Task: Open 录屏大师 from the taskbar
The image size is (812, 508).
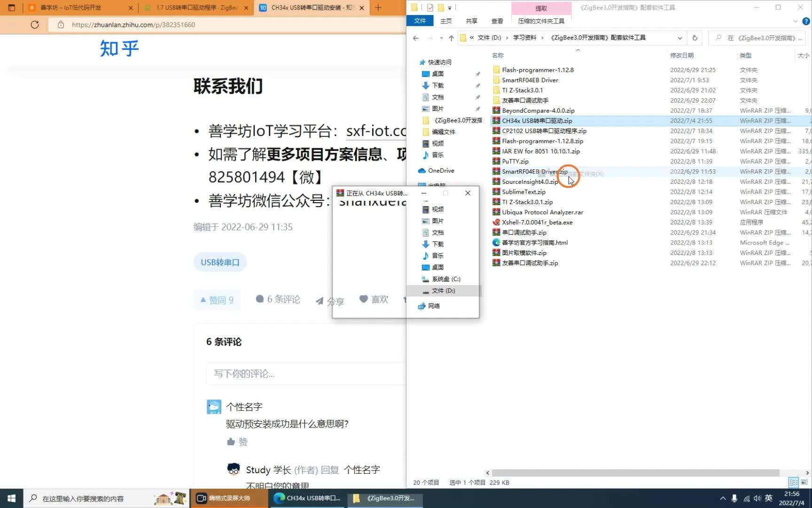Action: pyautogui.click(x=229, y=498)
